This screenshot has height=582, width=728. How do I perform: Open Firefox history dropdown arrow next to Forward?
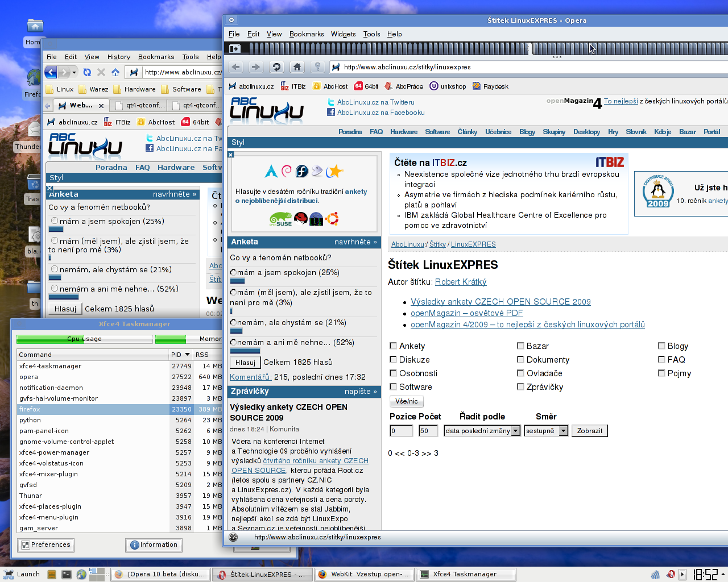click(75, 72)
